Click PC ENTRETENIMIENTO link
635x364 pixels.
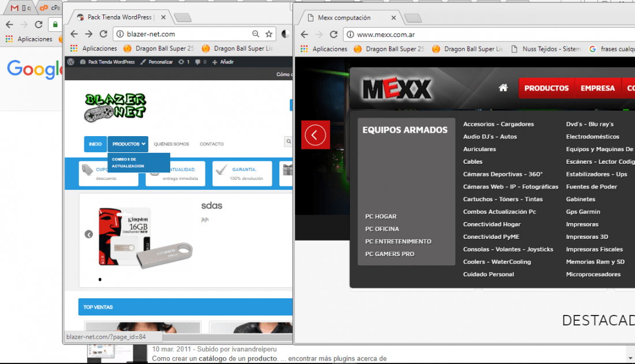click(x=398, y=242)
